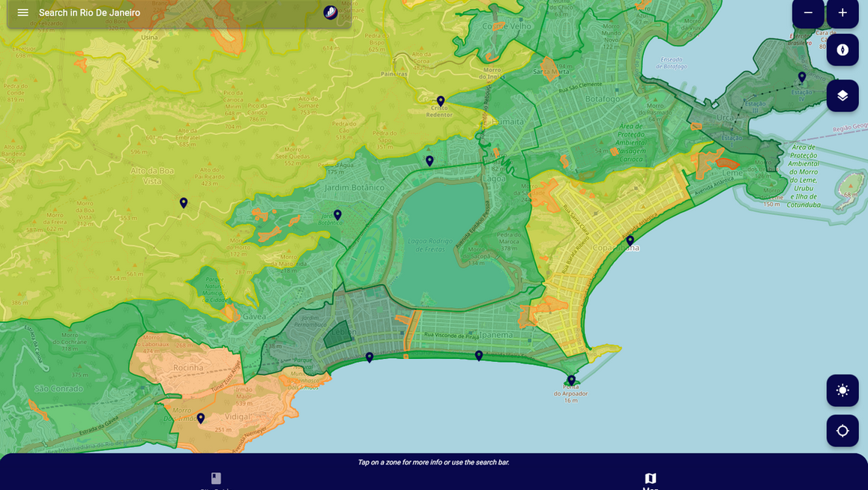This screenshot has width=868, height=490.
Task: Select the pin near Alto da Boa Vista
Action: tap(184, 203)
